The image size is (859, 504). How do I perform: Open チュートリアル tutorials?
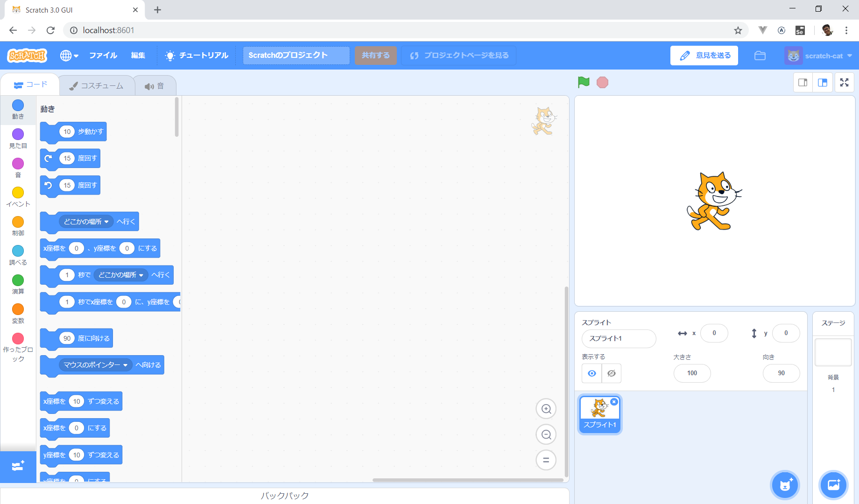pyautogui.click(x=197, y=56)
